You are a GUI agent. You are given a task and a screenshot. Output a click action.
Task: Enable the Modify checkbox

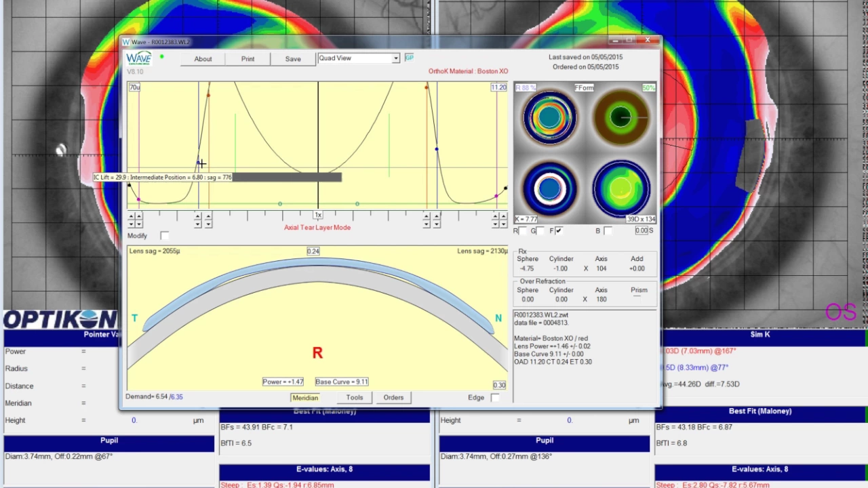(x=165, y=235)
